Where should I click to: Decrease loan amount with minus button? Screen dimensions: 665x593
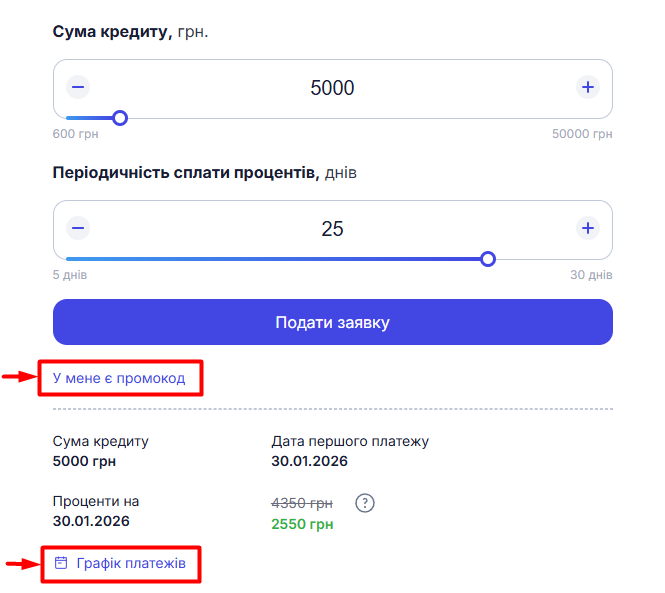click(78, 88)
